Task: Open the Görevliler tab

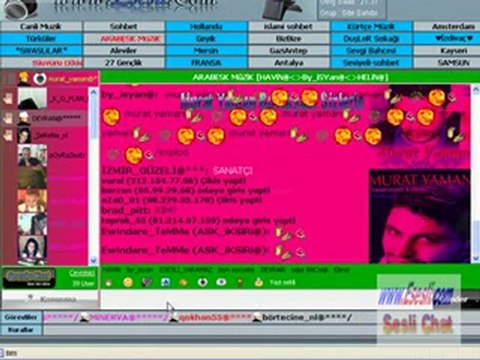Action: pos(21,317)
